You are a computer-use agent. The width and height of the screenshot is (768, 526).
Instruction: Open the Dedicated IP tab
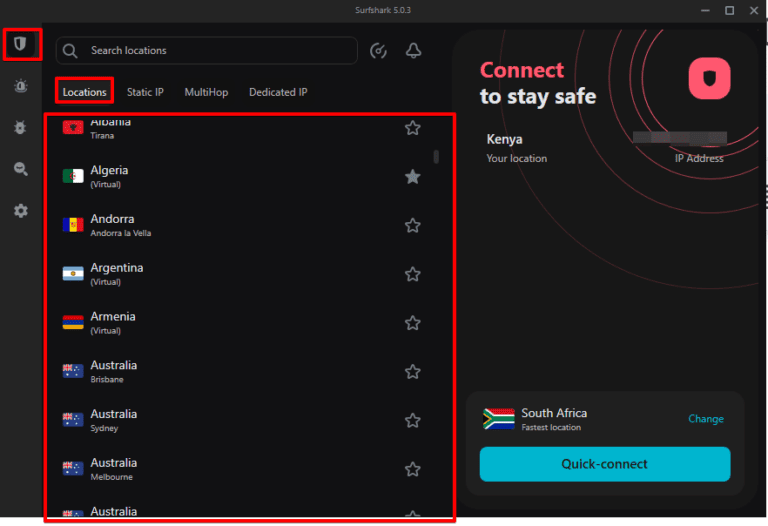(x=278, y=92)
